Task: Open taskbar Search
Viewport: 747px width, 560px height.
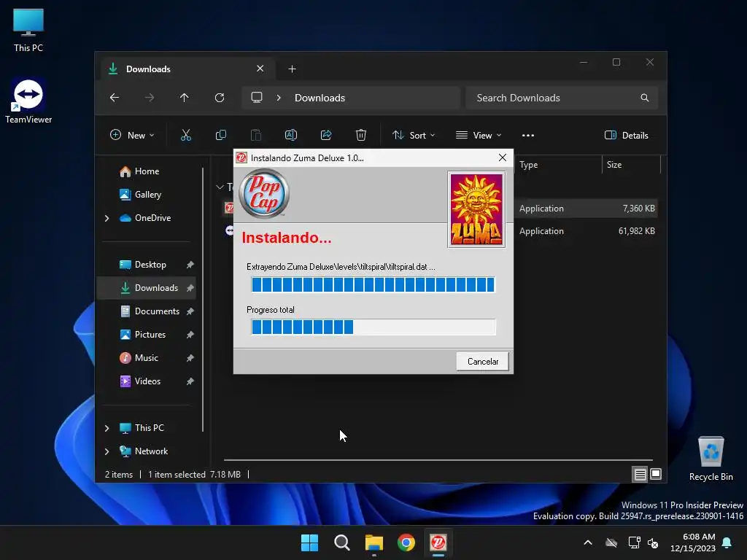Action: click(x=341, y=542)
